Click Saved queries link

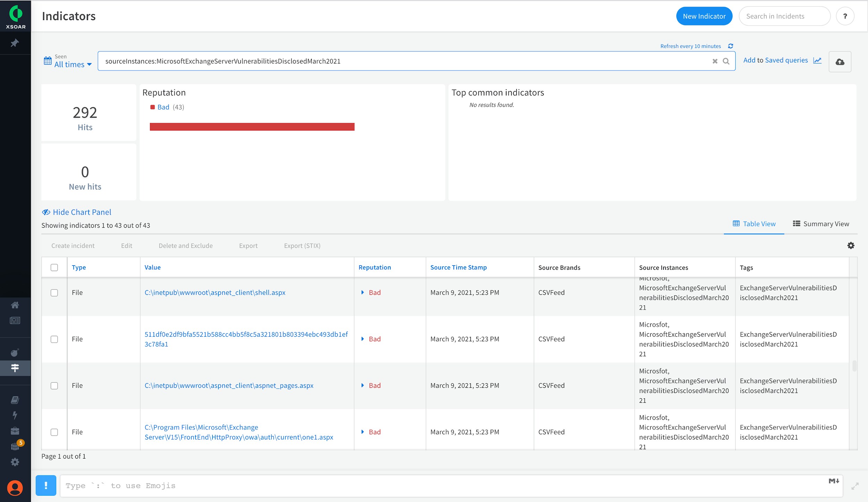coord(786,60)
